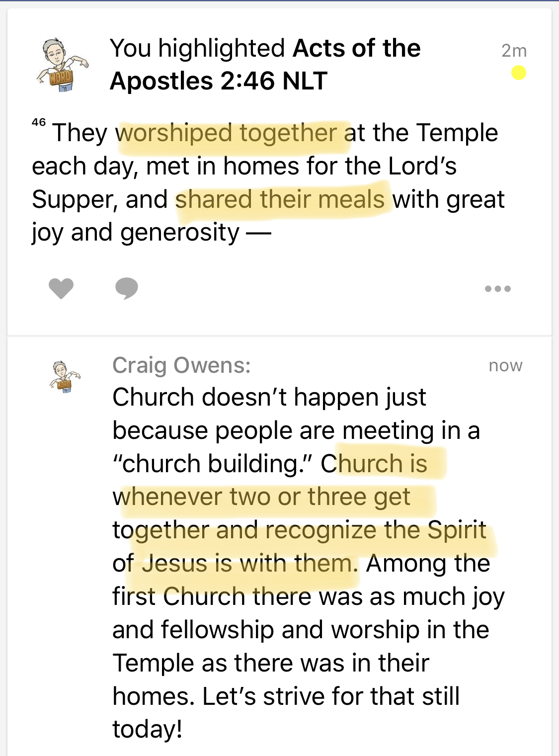Tap the comment's final word 'today!'
Image resolution: width=559 pixels, height=756 pixels.
[x=147, y=729]
